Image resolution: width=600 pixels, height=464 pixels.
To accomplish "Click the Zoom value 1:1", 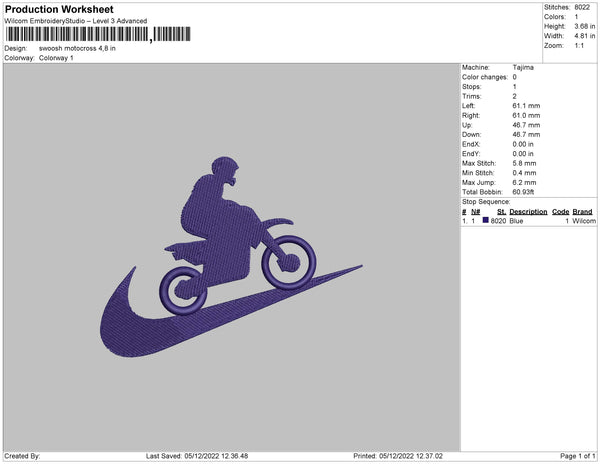I will point(579,46).
